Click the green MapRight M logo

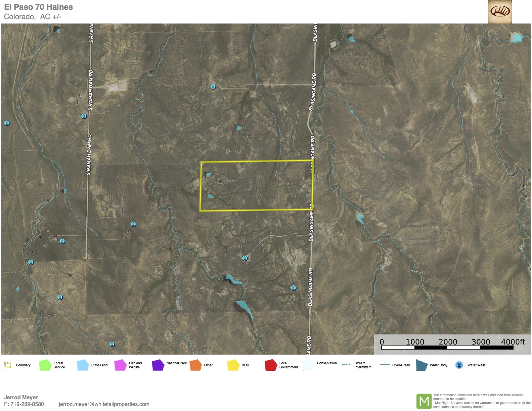click(x=424, y=401)
